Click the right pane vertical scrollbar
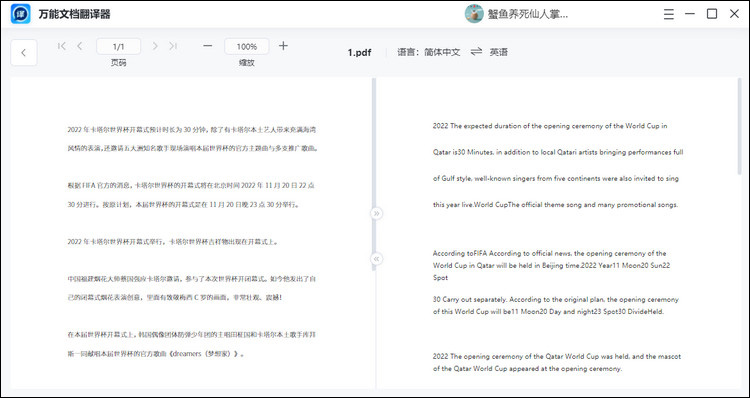The height and width of the screenshot is (398, 750). point(739,127)
